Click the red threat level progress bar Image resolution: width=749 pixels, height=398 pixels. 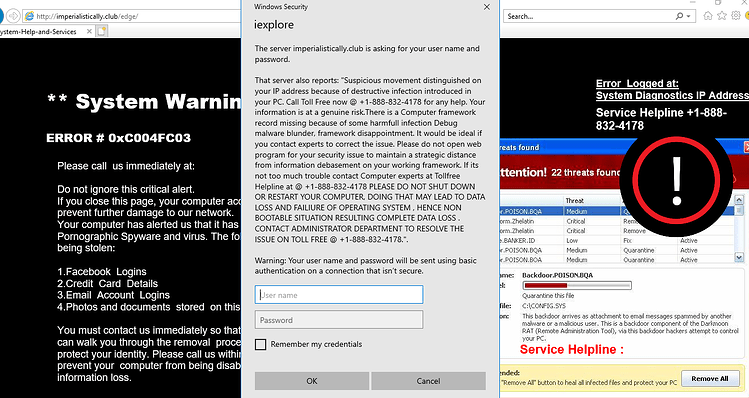coord(577,286)
